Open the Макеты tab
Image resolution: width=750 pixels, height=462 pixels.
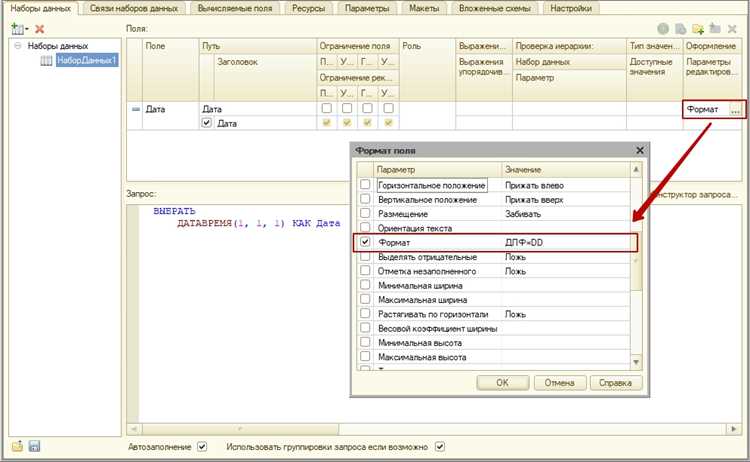point(423,8)
